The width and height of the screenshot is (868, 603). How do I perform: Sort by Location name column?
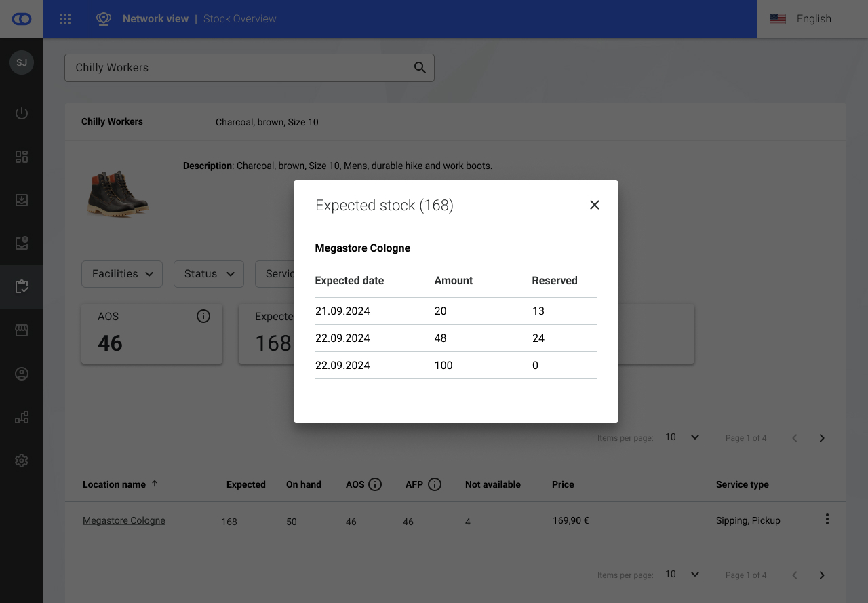click(x=114, y=484)
